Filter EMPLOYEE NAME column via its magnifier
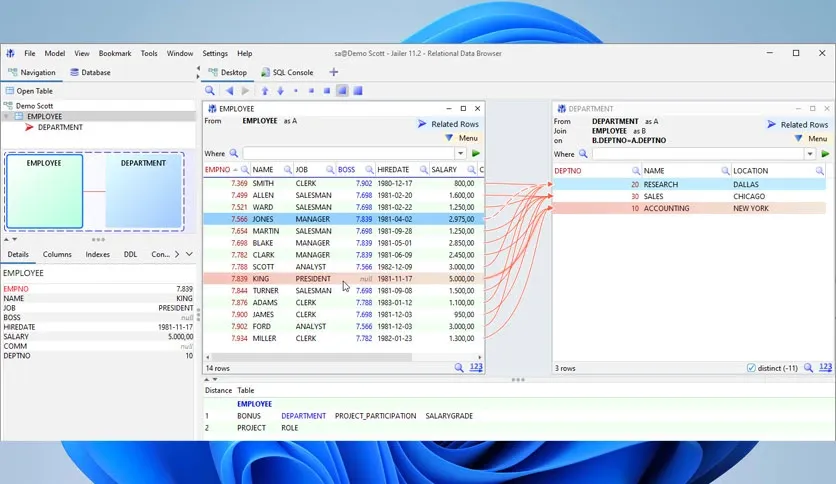This screenshot has height=484, width=836. [x=288, y=170]
